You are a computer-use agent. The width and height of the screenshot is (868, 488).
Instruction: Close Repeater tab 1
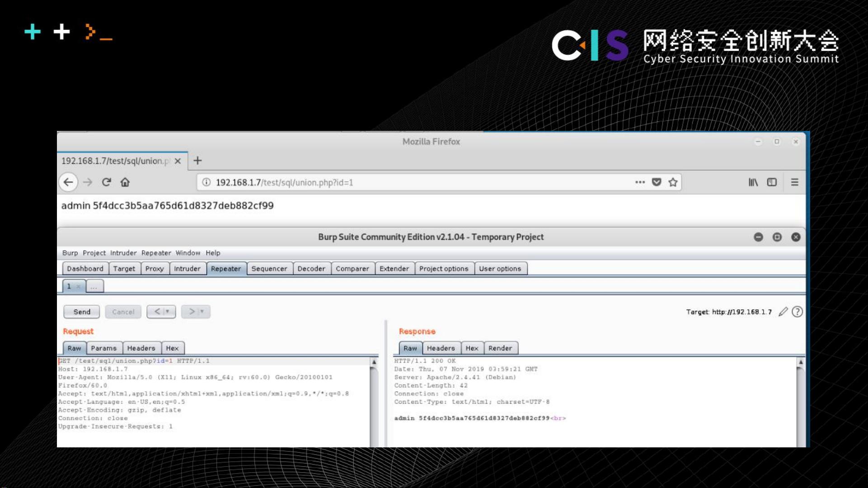pyautogui.click(x=79, y=286)
